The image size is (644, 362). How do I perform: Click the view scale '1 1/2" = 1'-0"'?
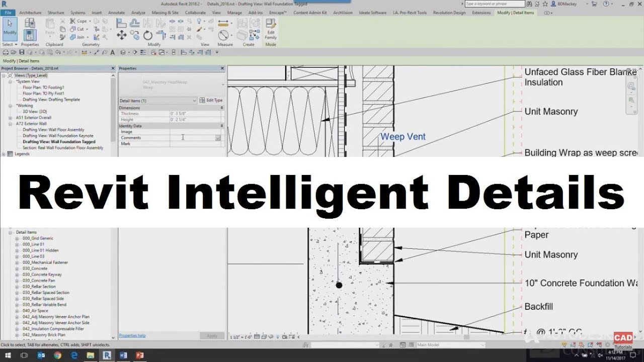click(240, 337)
